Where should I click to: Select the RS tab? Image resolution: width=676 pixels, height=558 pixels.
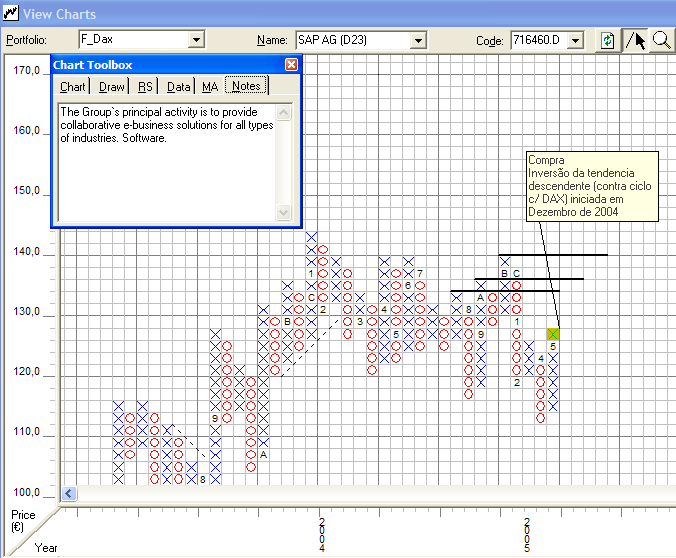point(146,87)
